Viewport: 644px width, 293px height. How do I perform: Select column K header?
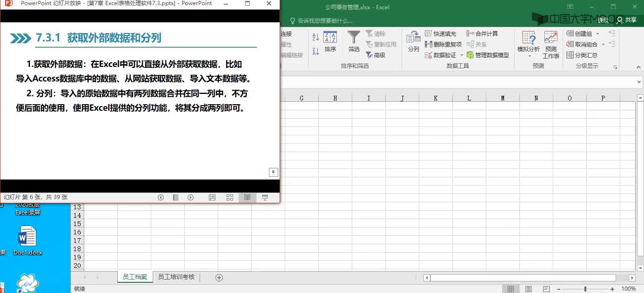(x=436, y=98)
